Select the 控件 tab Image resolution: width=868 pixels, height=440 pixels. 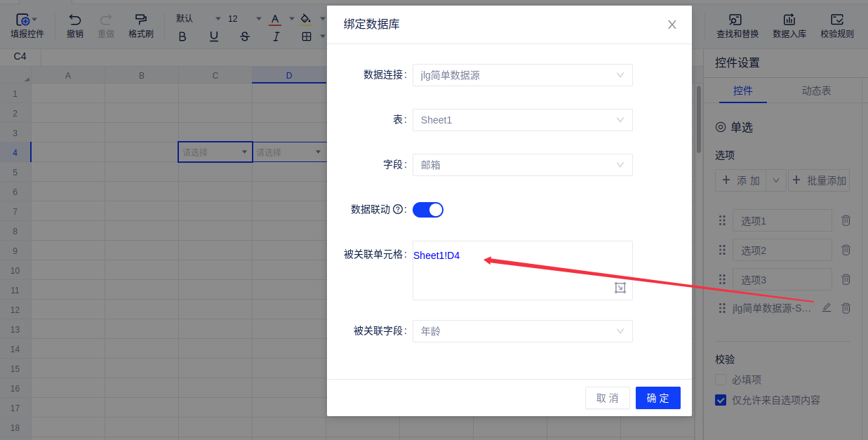(742, 91)
